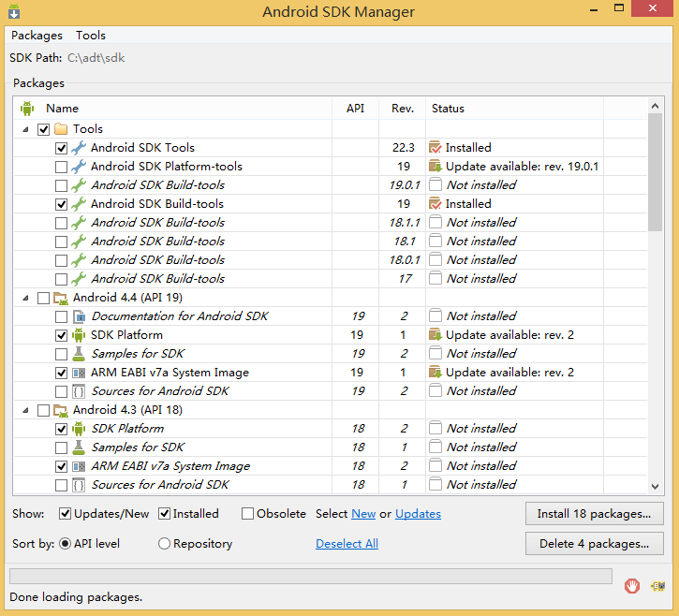Click the flask icon of Samples for SDK API 18
The image size is (679, 616).
[79, 447]
